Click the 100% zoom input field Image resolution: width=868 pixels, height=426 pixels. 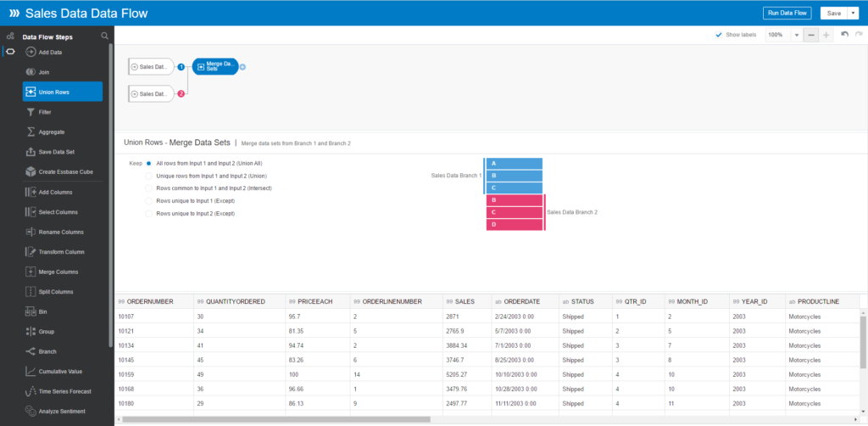779,35
